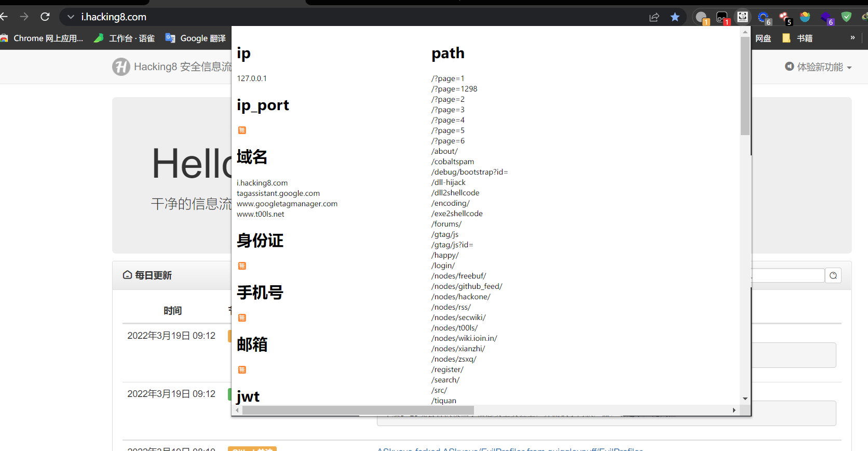
Task: Click popup scroll left arrow
Action: (237, 410)
